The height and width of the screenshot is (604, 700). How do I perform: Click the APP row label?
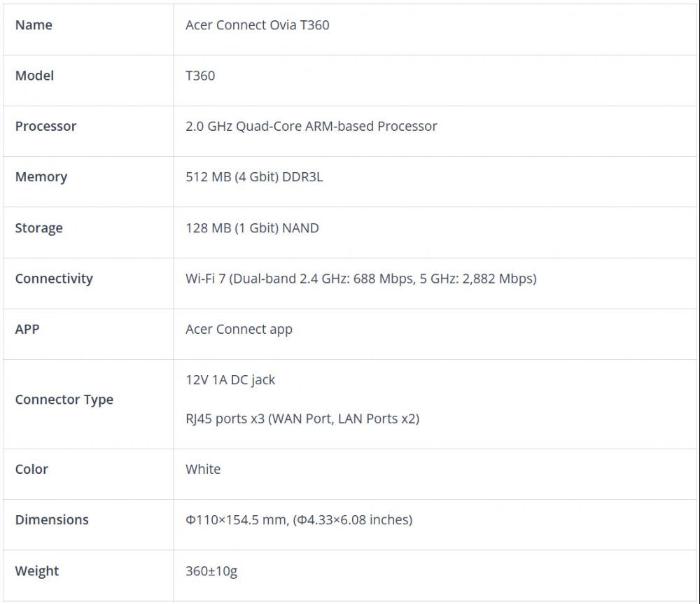tap(27, 329)
